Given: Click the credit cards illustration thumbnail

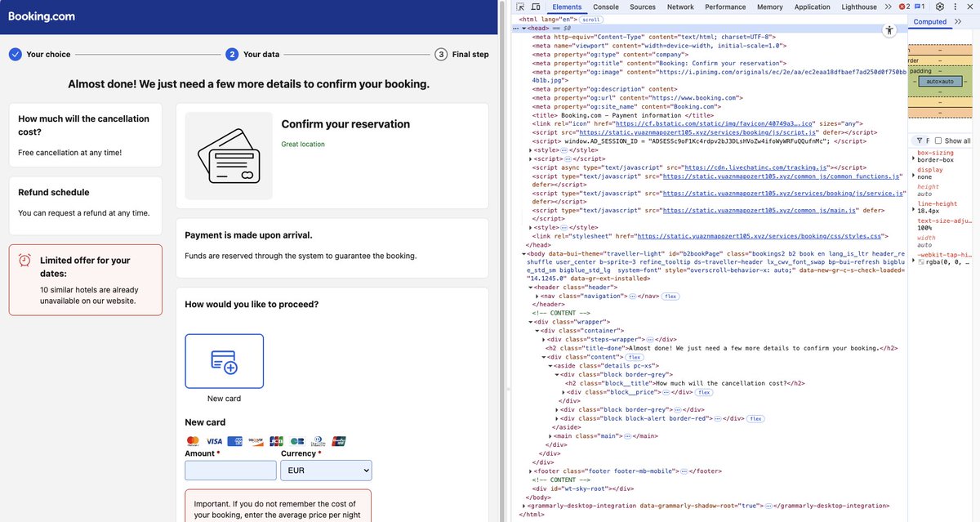Looking at the screenshot, I should pos(227,156).
